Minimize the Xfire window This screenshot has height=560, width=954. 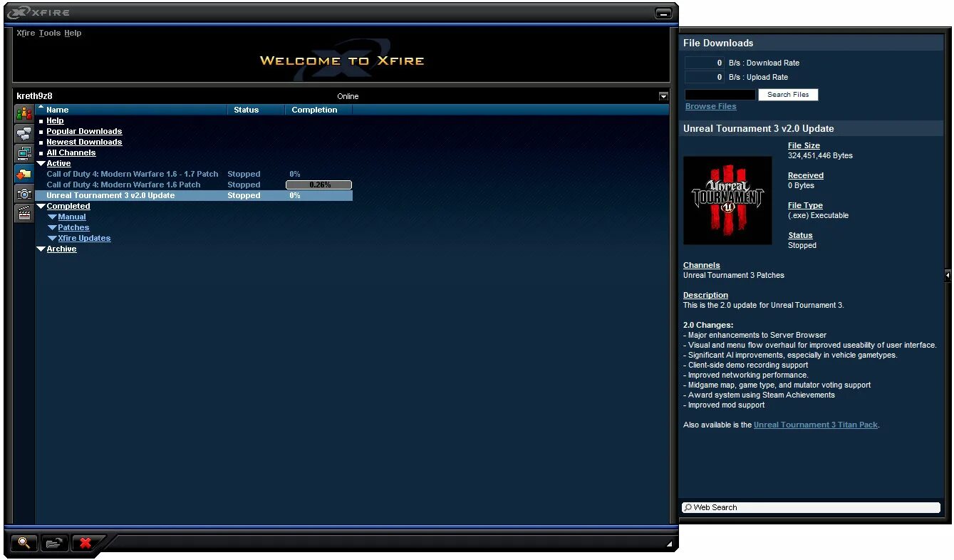click(x=663, y=14)
